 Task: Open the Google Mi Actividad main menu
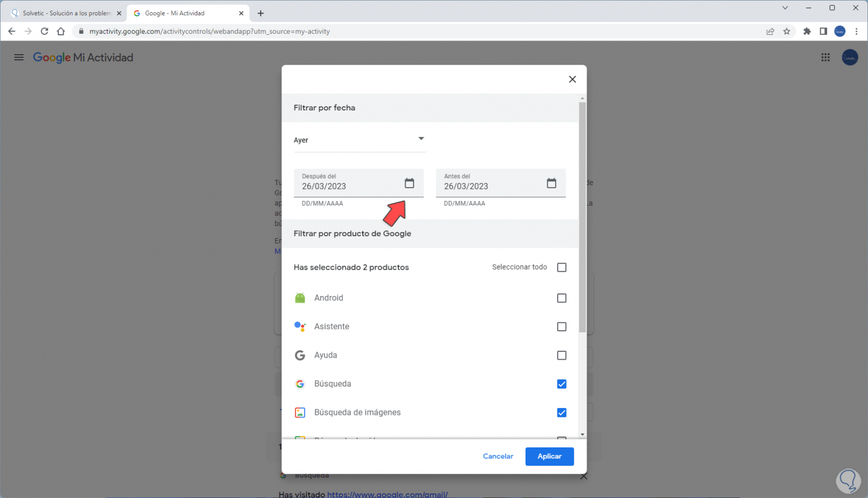[x=19, y=57]
